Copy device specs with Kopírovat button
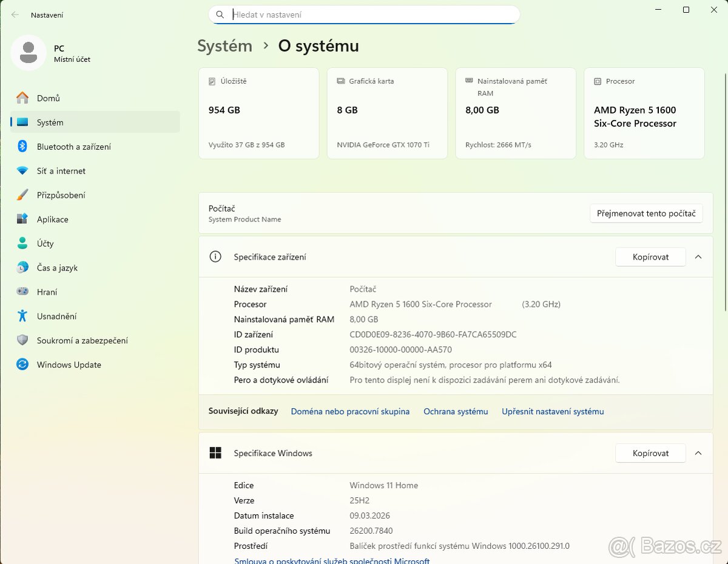The width and height of the screenshot is (728, 564). pyautogui.click(x=650, y=257)
